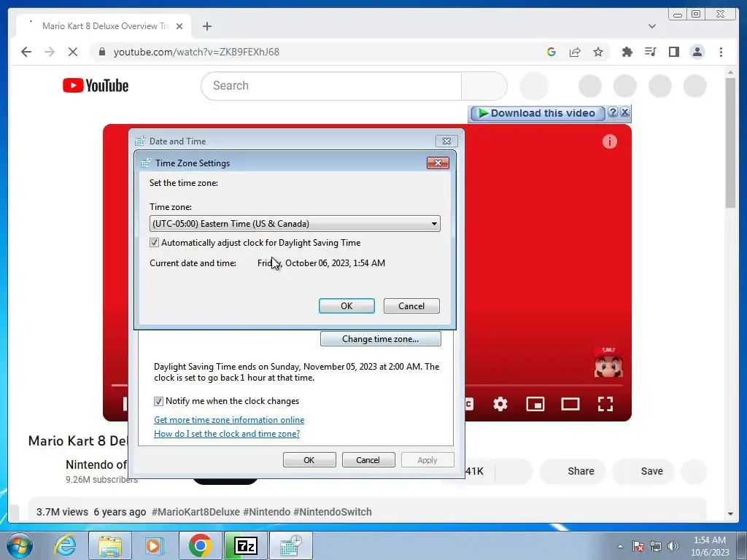Click the Chrome taskbar icon

pos(200,545)
